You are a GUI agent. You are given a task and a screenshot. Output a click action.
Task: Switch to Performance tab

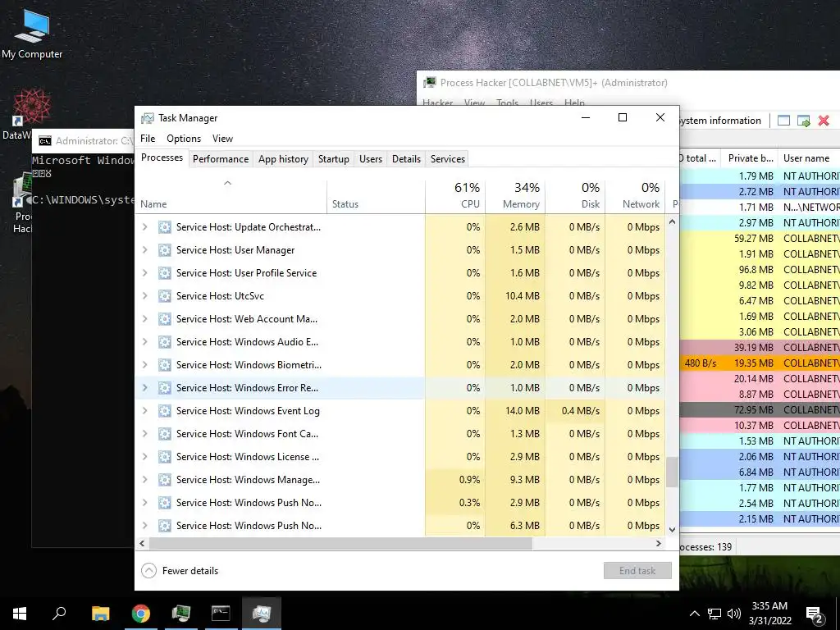click(221, 159)
